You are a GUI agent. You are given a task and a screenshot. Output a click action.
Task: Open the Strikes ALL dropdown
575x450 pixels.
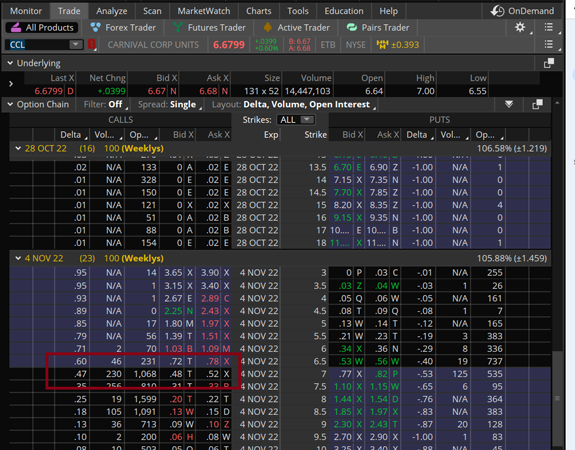pos(296,120)
